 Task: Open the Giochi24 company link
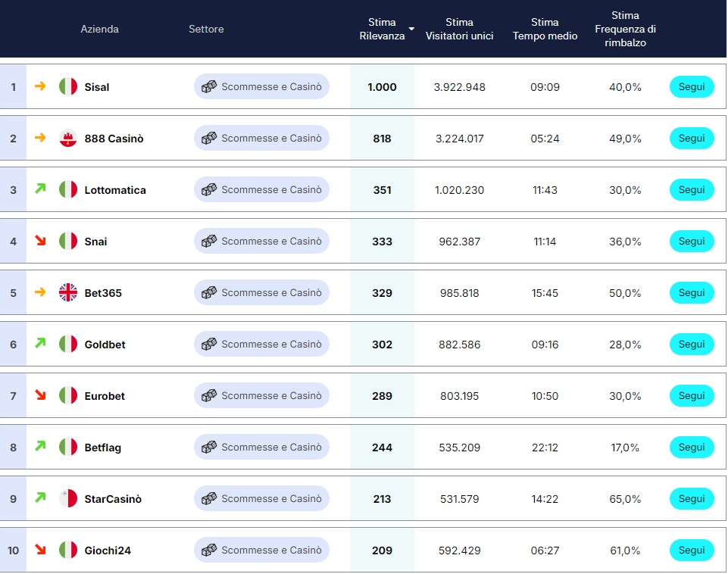[108, 551]
